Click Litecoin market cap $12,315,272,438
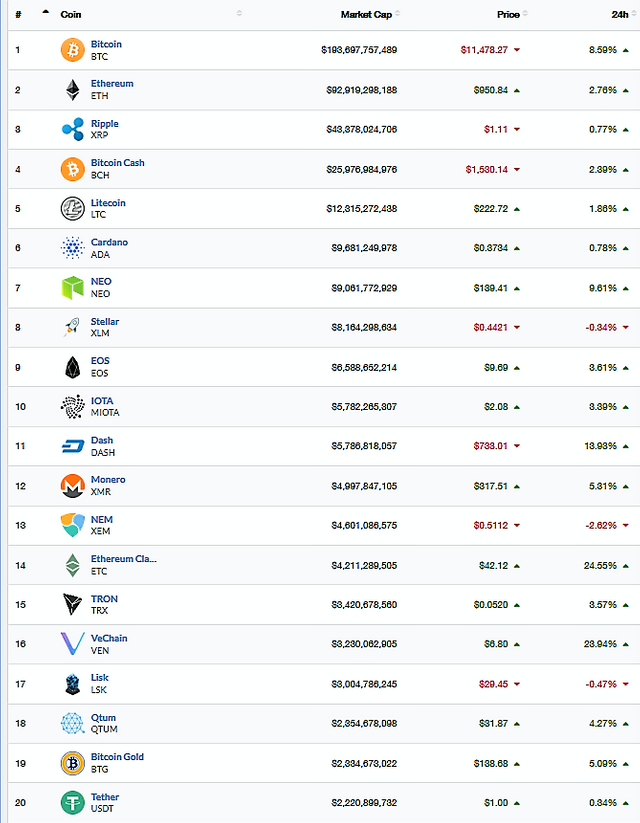The height and width of the screenshot is (823, 640). click(362, 208)
